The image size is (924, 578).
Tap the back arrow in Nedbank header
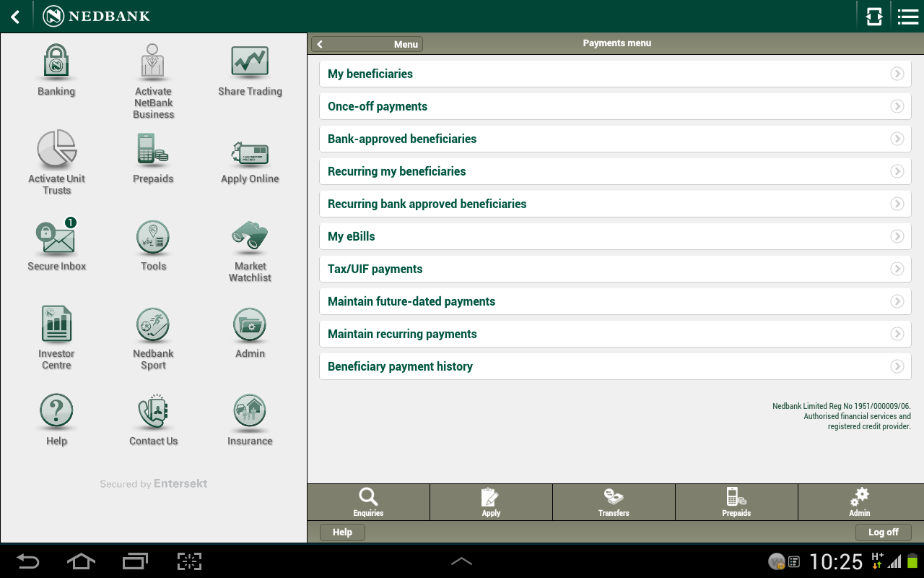click(15, 17)
